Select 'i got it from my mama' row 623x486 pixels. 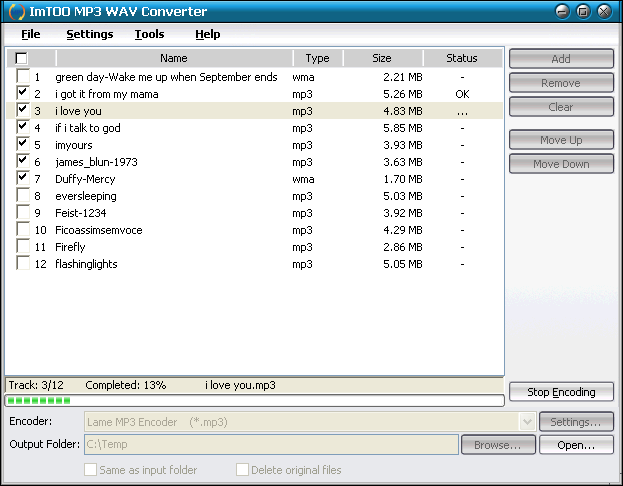pos(255,94)
